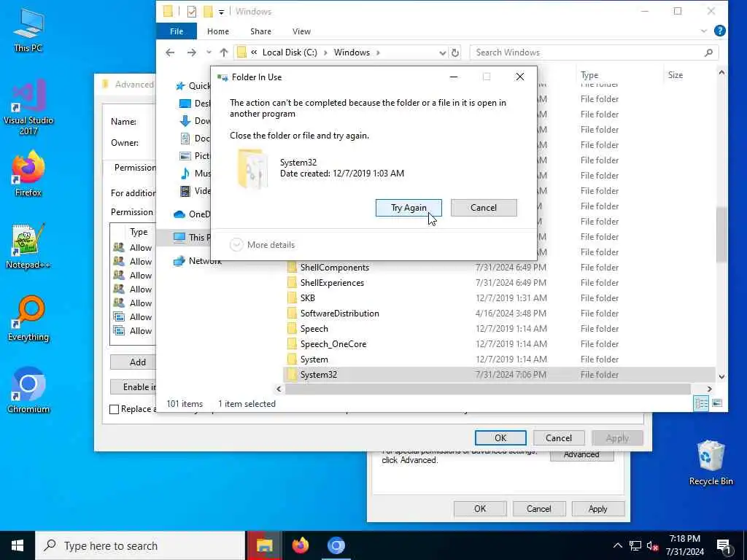Image resolution: width=747 pixels, height=560 pixels.
Task: Open Quick access toolbar customize dropdown
Action: pos(221,12)
